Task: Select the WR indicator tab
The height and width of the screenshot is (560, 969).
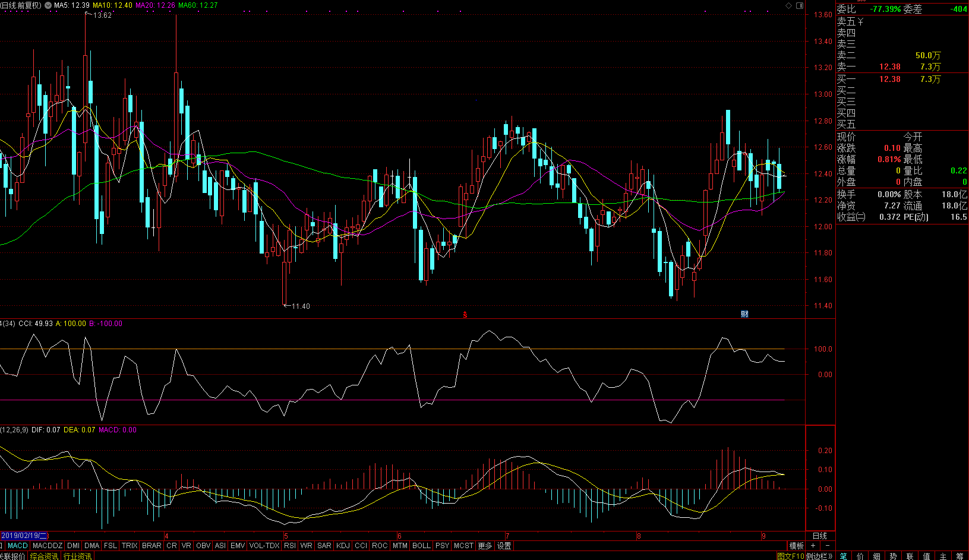Action: tap(307, 546)
